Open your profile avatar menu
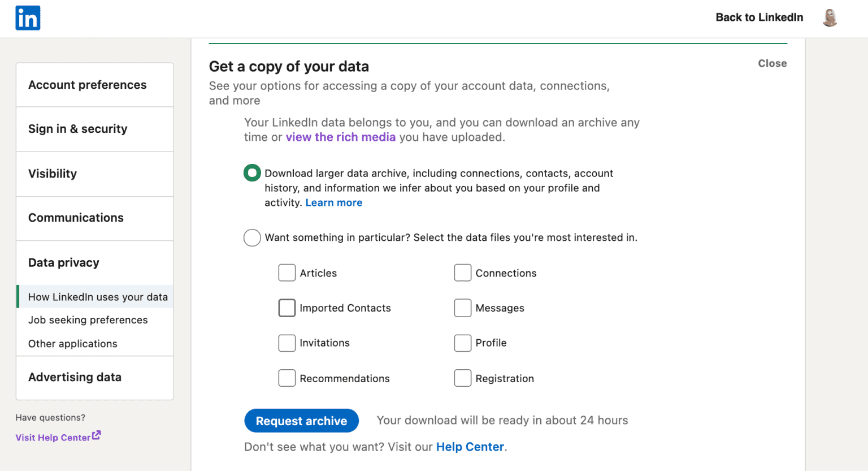The width and height of the screenshot is (868, 471). (830, 18)
